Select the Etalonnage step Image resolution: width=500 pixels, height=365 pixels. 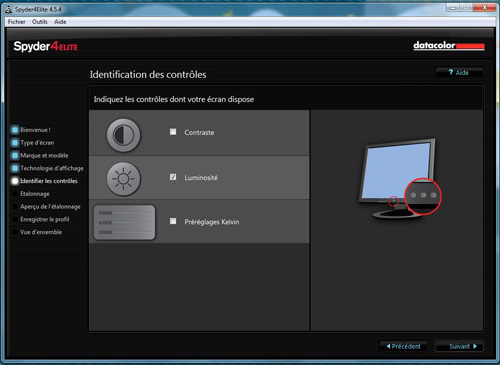coord(35,194)
